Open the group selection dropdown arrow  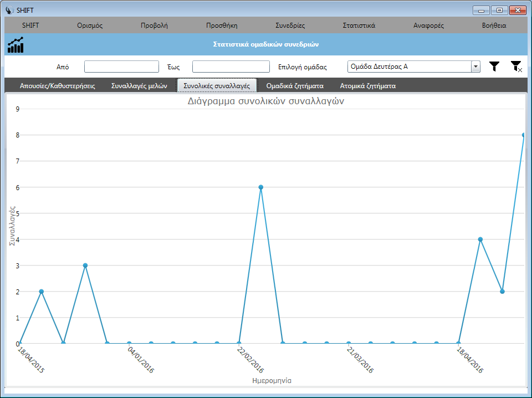pos(475,67)
